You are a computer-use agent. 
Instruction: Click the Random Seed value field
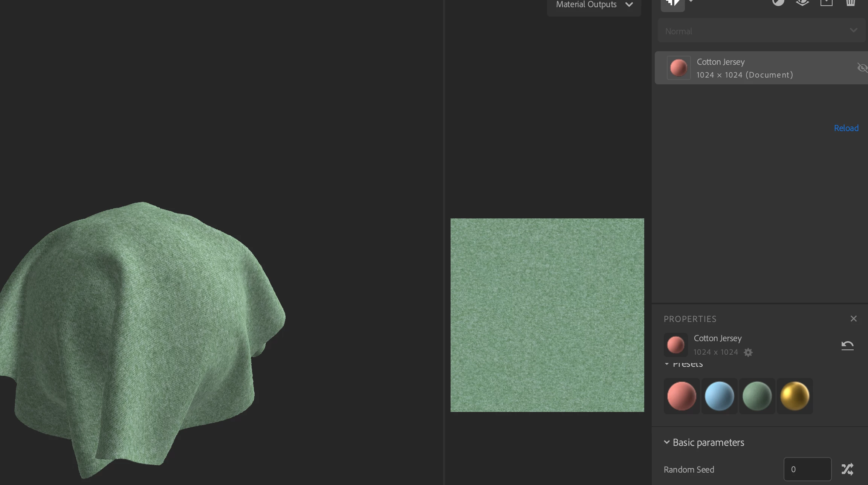(x=807, y=469)
